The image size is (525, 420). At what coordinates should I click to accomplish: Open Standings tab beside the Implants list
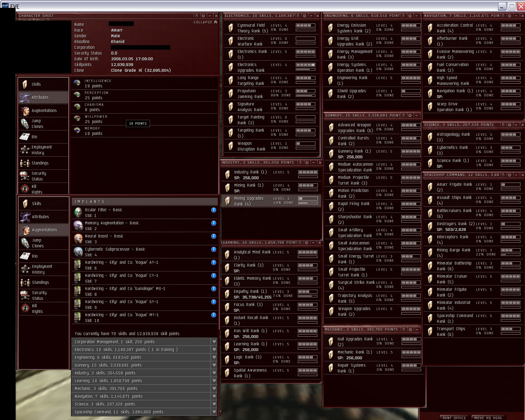(43, 282)
